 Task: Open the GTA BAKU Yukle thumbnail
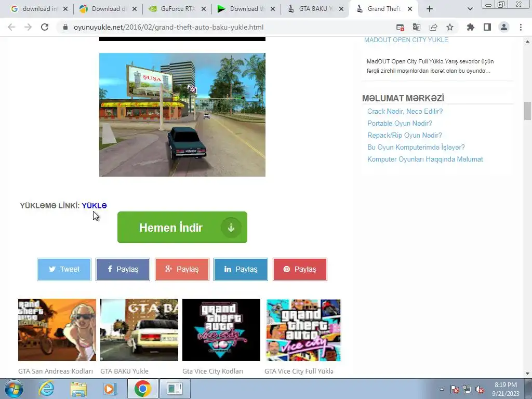[x=139, y=330]
